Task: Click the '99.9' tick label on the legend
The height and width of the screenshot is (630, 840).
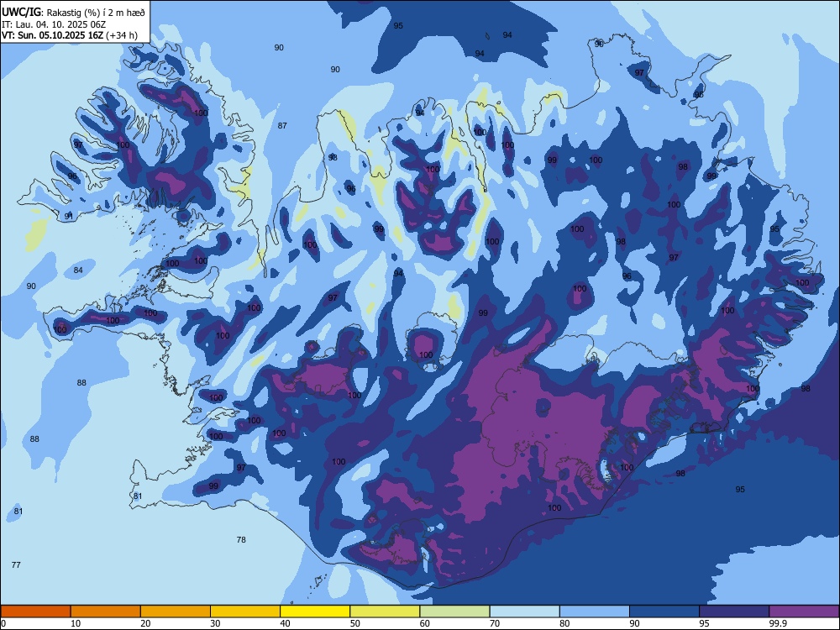Action: (x=777, y=623)
